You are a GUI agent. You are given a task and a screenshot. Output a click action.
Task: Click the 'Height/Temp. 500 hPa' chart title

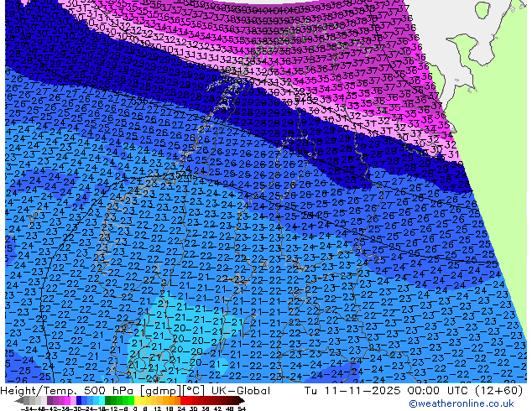pyautogui.click(x=68, y=390)
